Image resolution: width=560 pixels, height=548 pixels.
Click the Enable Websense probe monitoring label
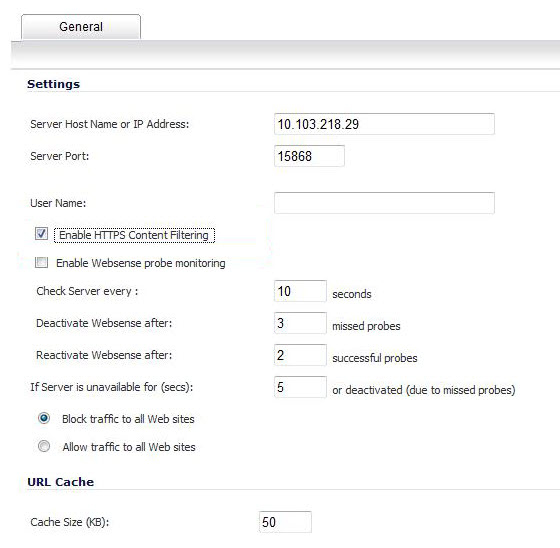[141, 263]
